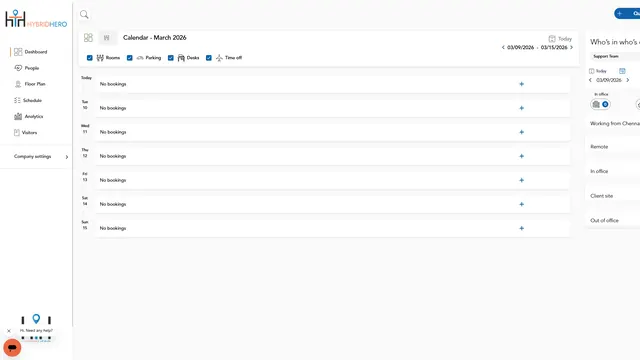640x360 pixels.
Task: Click 'No bookings' text for Sat 14
Action: (x=113, y=204)
